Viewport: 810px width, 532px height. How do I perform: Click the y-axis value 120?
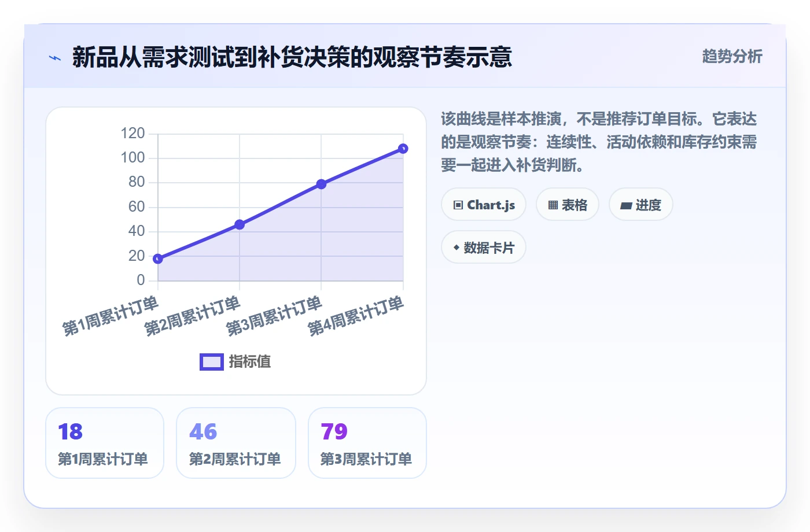coord(132,134)
